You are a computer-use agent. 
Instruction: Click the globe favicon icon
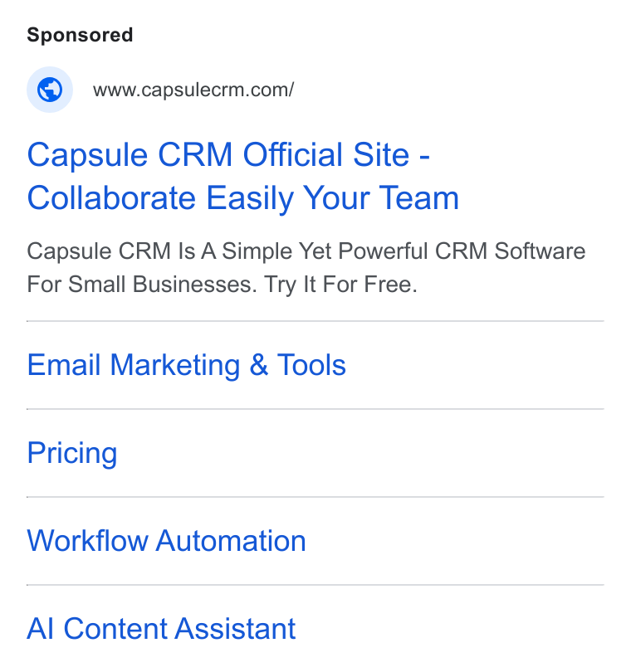[50, 90]
